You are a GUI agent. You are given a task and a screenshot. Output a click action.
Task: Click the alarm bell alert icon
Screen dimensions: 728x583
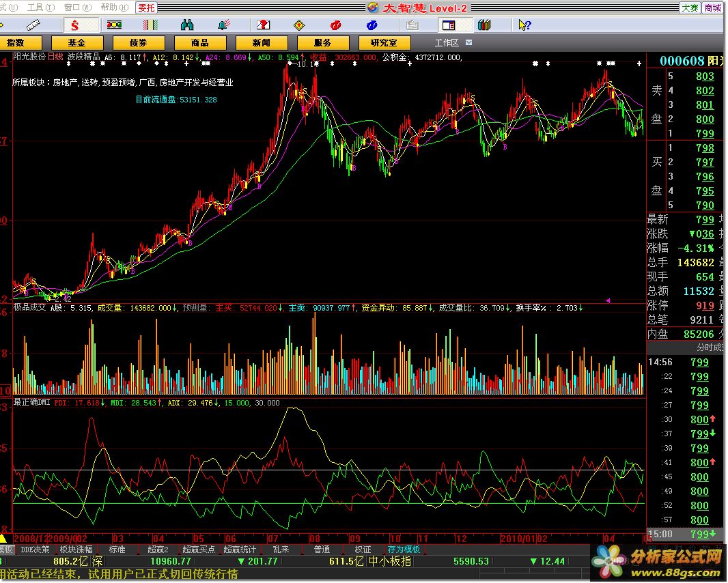click(223, 25)
